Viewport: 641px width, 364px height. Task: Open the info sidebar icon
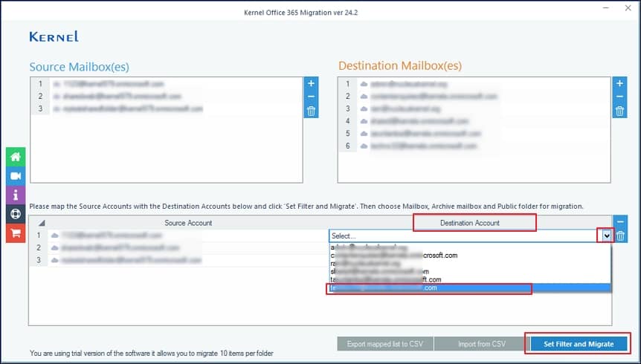point(16,195)
